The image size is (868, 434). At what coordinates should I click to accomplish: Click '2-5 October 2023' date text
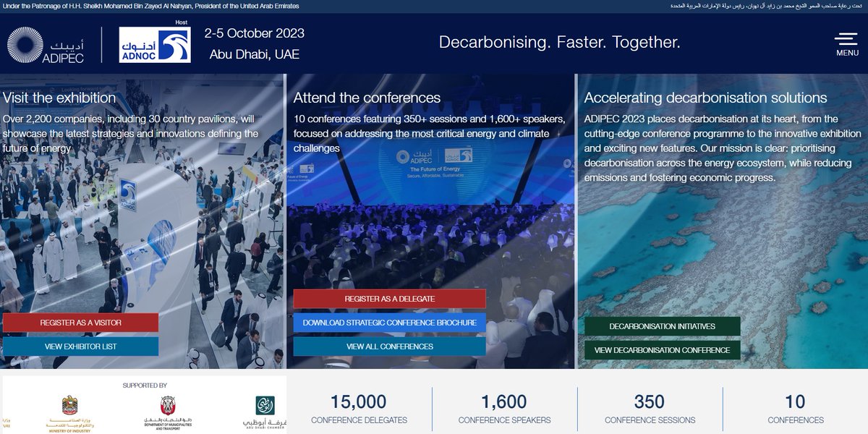[255, 33]
